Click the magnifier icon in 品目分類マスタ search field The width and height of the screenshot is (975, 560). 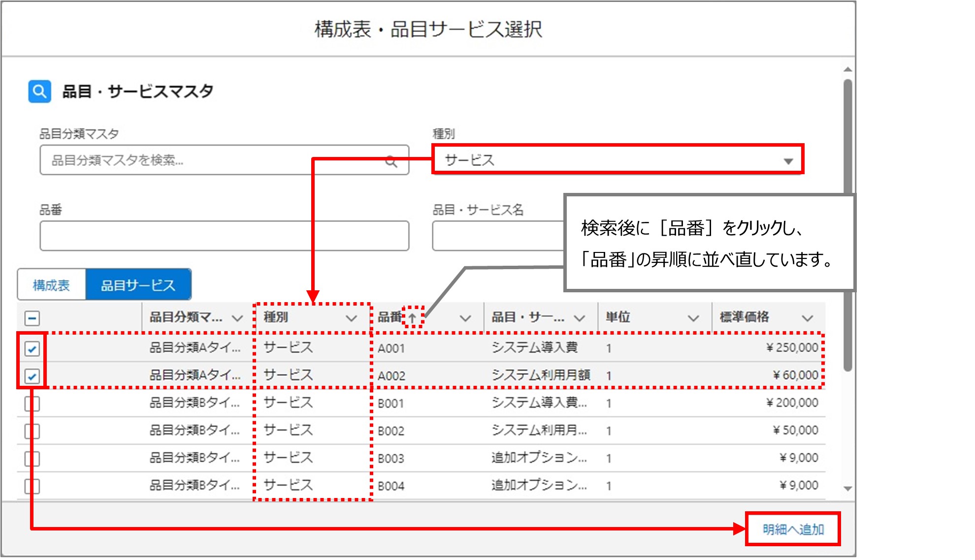tap(391, 161)
